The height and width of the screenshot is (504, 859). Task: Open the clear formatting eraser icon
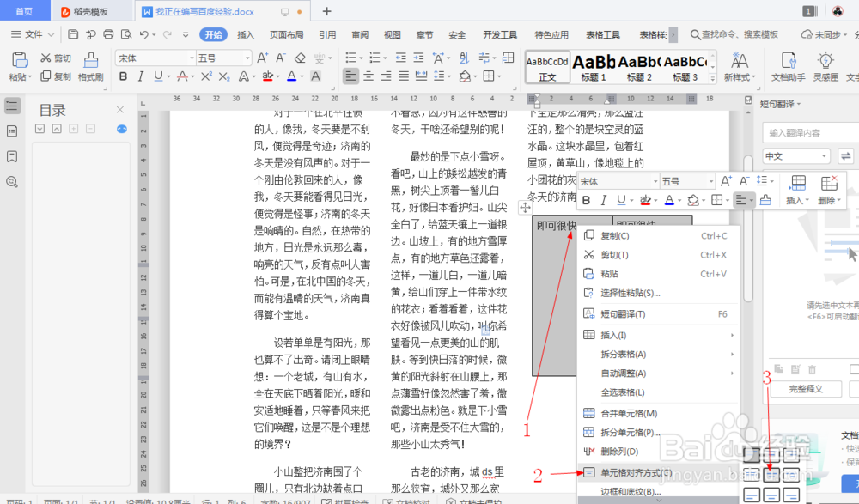pyautogui.click(x=301, y=57)
